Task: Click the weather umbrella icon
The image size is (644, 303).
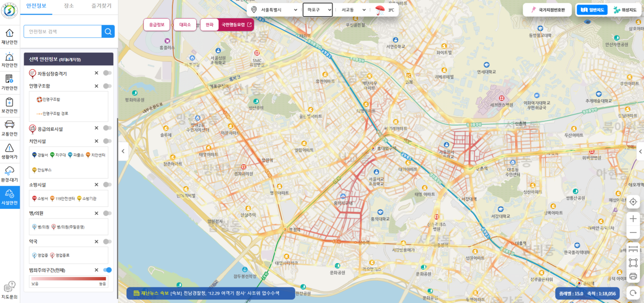Action: (380, 10)
